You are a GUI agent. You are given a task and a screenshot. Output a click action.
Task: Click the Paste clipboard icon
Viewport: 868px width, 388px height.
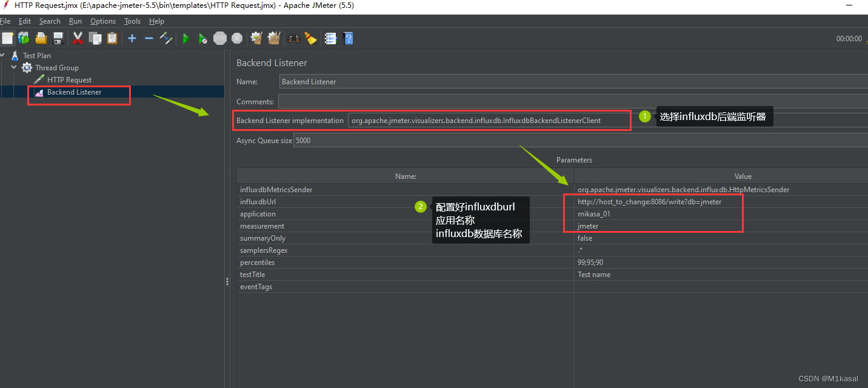112,38
